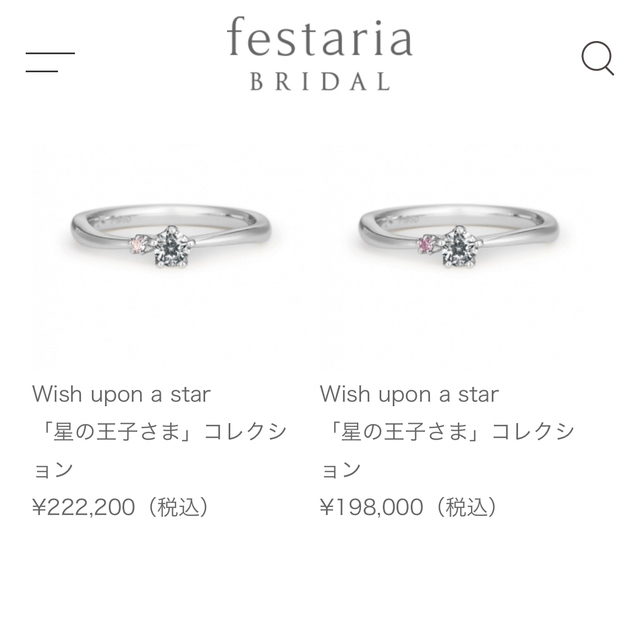Click the deep pink stone on right ring

coord(426,244)
